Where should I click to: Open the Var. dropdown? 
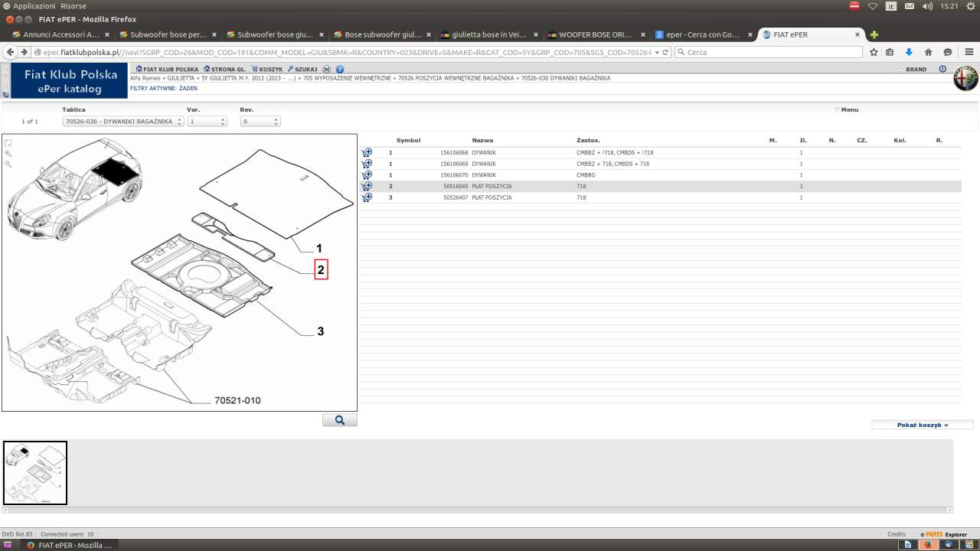[207, 121]
